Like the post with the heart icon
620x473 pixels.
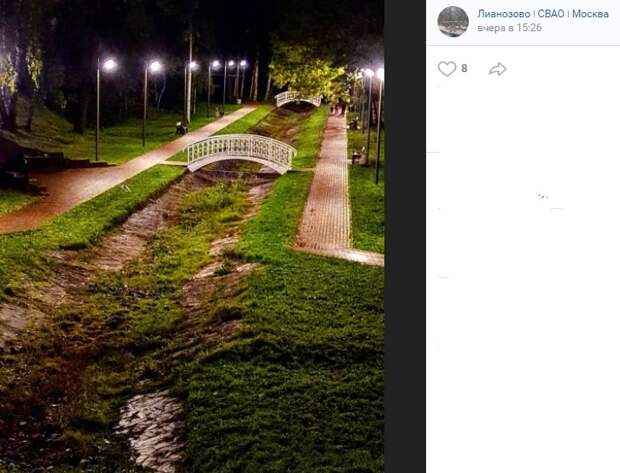pyautogui.click(x=447, y=69)
